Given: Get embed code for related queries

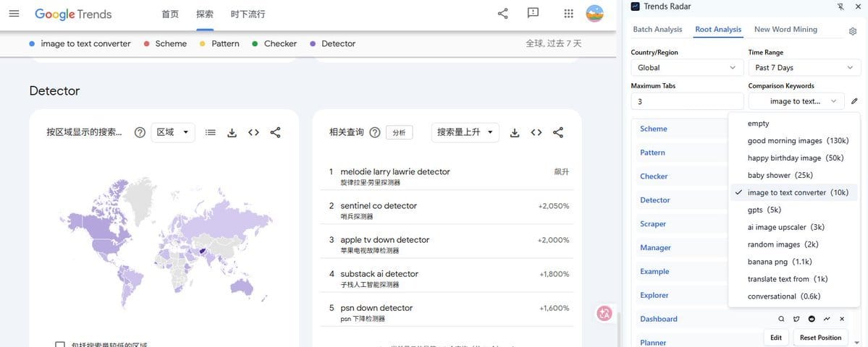Looking at the screenshot, I should point(536,132).
